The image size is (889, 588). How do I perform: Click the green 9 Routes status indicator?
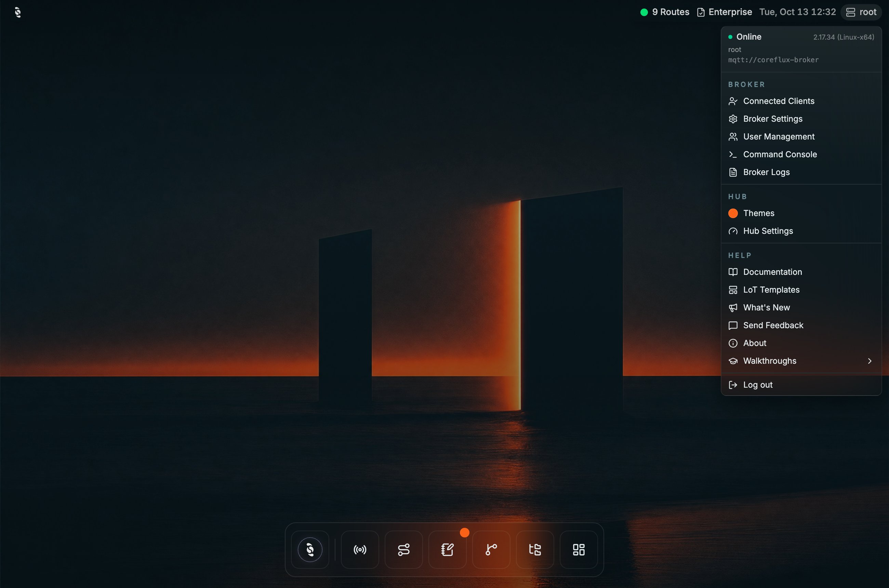665,12
